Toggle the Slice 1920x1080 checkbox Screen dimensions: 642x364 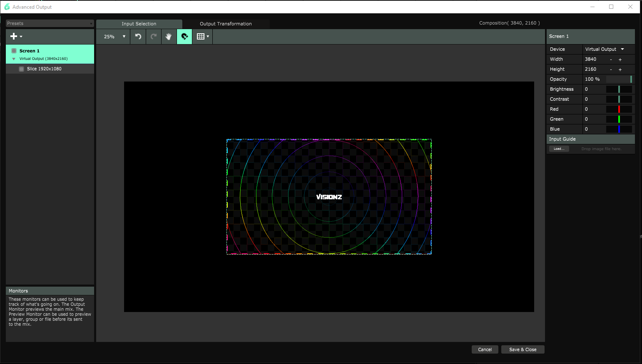(x=22, y=69)
